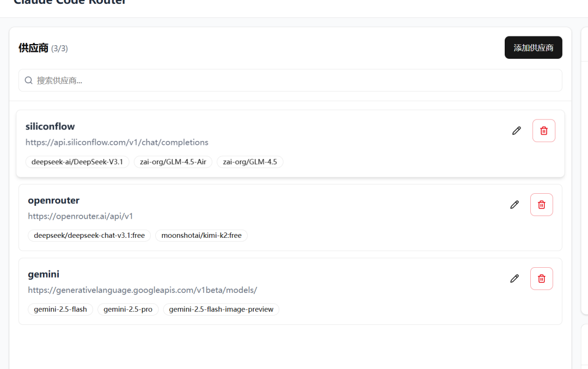Viewport: 588px width, 369px height.
Task: Click the gemini-2.5-flash model tag
Action: [x=60, y=309]
